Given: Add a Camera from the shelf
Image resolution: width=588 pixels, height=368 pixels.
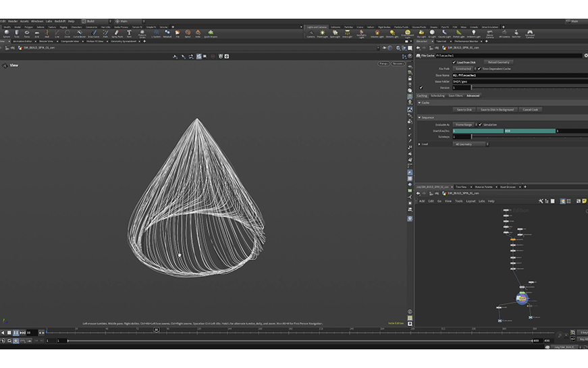Looking at the screenshot, I should click(x=311, y=33).
